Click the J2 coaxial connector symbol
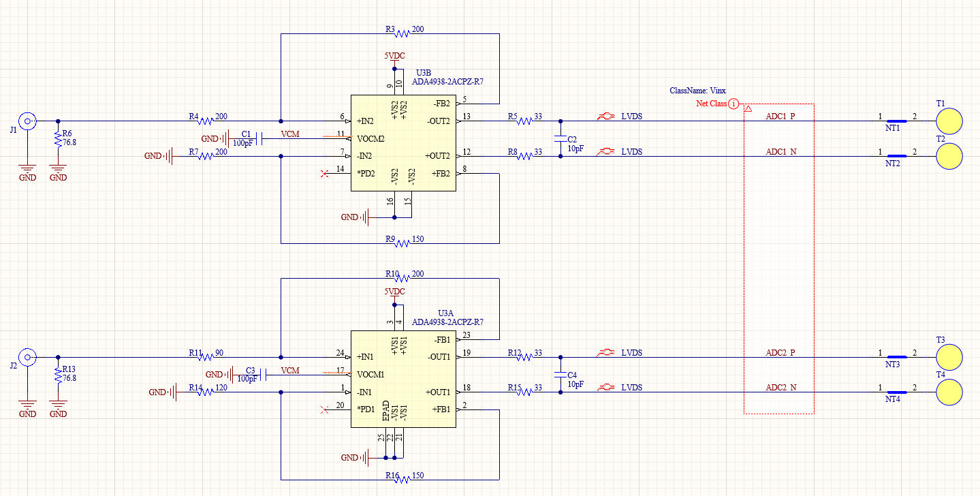 pyautogui.click(x=27, y=356)
